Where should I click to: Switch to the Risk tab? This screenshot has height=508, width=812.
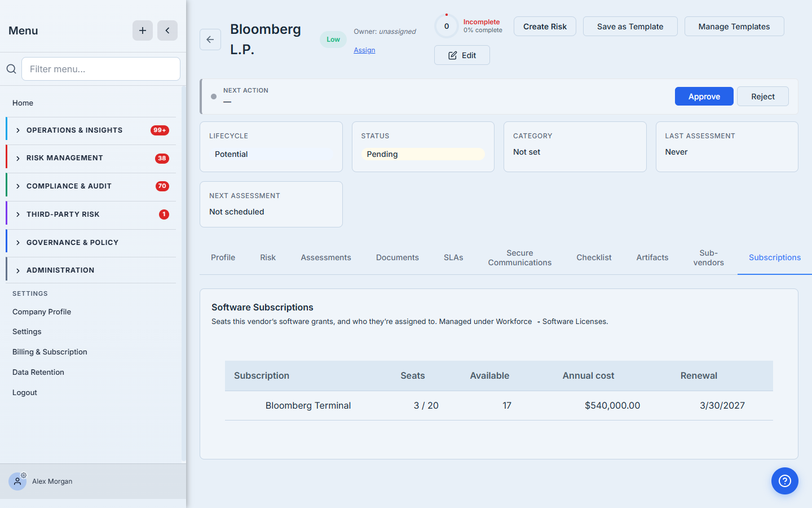[x=268, y=257]
